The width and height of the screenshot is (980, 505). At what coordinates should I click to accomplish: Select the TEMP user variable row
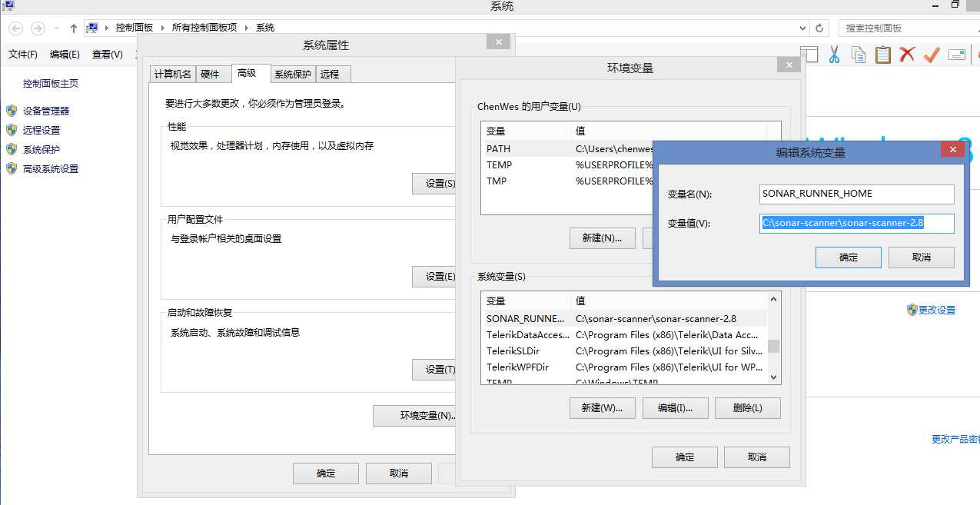click(x=566, y=164)
